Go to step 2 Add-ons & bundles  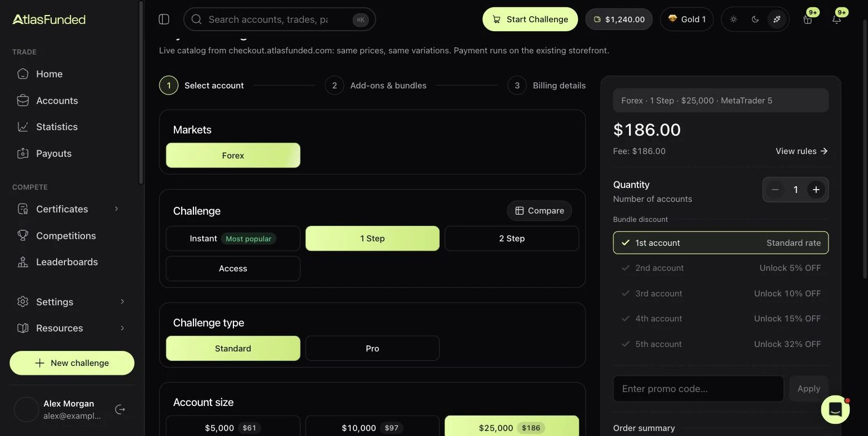pos(376,86)
